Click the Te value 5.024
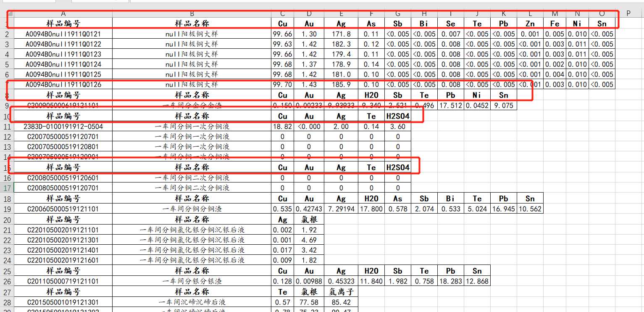 (477, 209)
